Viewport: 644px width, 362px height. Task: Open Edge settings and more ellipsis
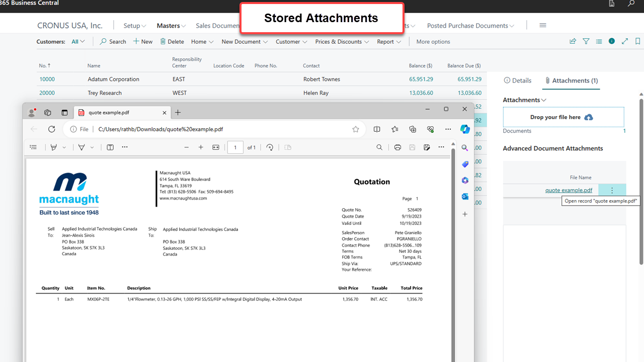click(x=448, y=129)
